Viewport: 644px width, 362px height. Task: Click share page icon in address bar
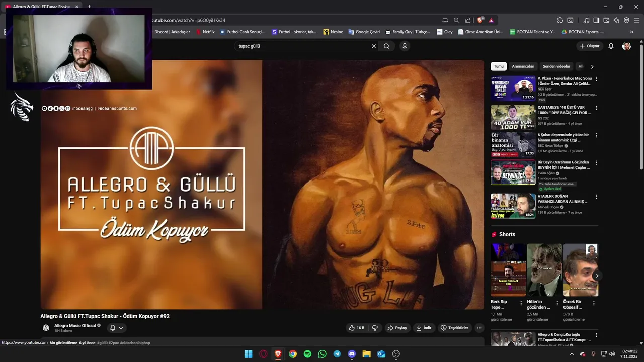click(x=468, y=20)
